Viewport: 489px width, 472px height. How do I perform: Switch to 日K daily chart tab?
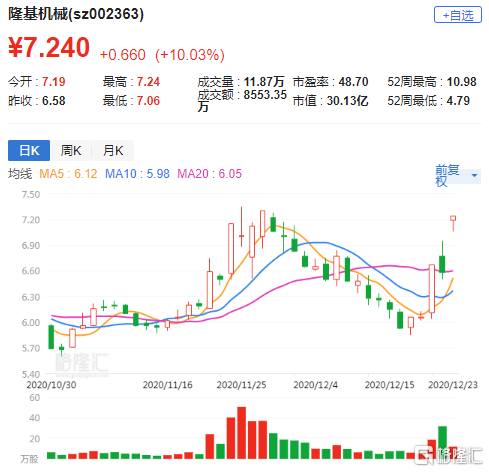(29, 151)
